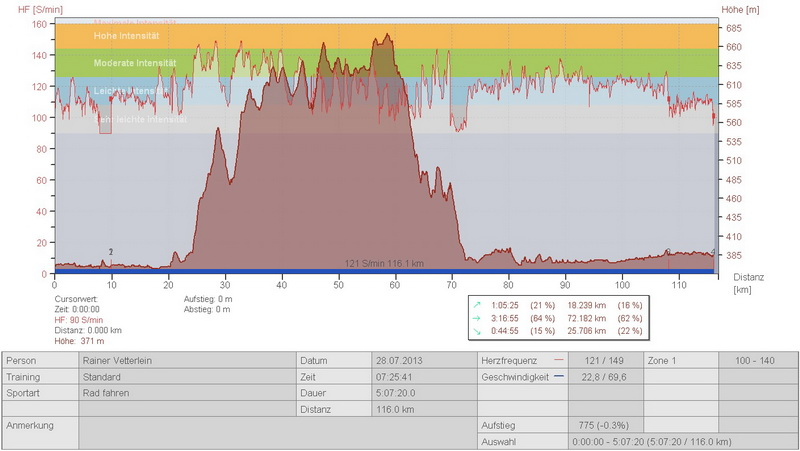Image resolution: width=800 pixels, height=451 pixels.
Task: Click the blue bar along the distance axis
Action: (385, 271)
